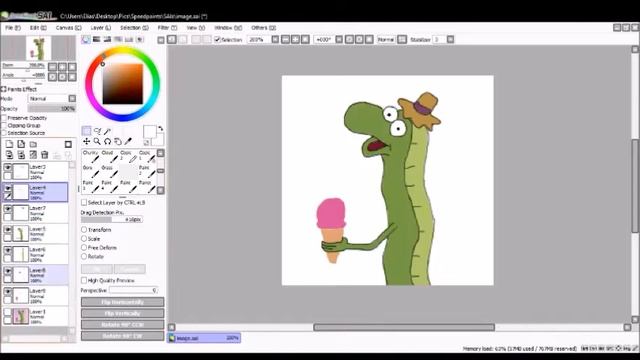640x360 pixels.
Task: Show the Color Wheel panel icon
Action: pyautogui.click(x=86, y=39)
